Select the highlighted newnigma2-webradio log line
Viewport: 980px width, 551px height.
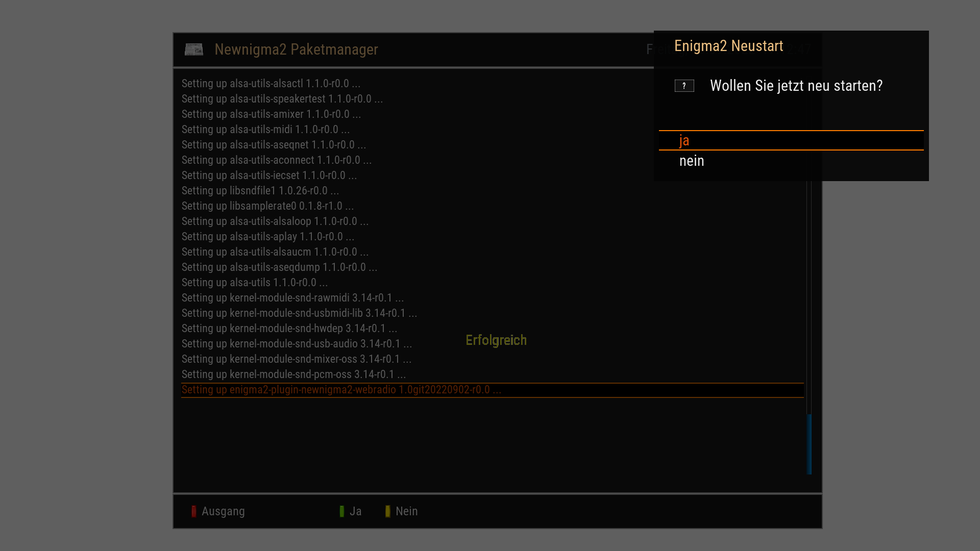(341, 390)
